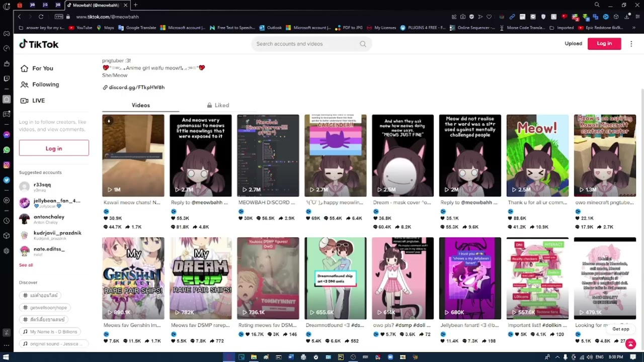Open the MEOWBAH DISCORD video thumbnail
Viewport: 644px width, 362px height.
point(268,155)
